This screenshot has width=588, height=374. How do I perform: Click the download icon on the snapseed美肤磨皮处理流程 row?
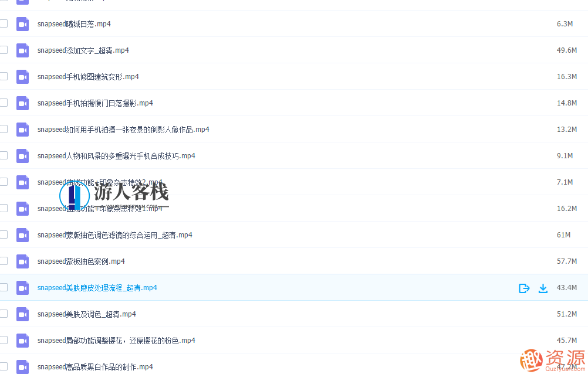(543, 288)
